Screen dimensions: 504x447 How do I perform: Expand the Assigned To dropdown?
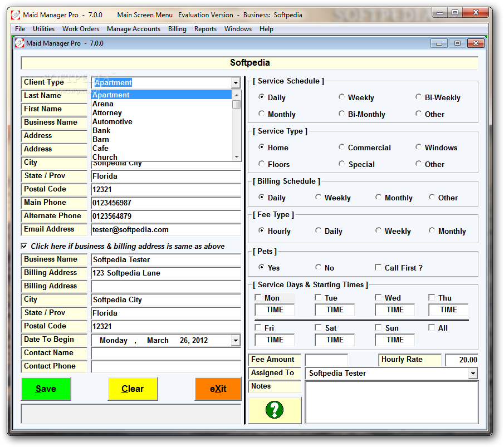[x=473, y=374]
